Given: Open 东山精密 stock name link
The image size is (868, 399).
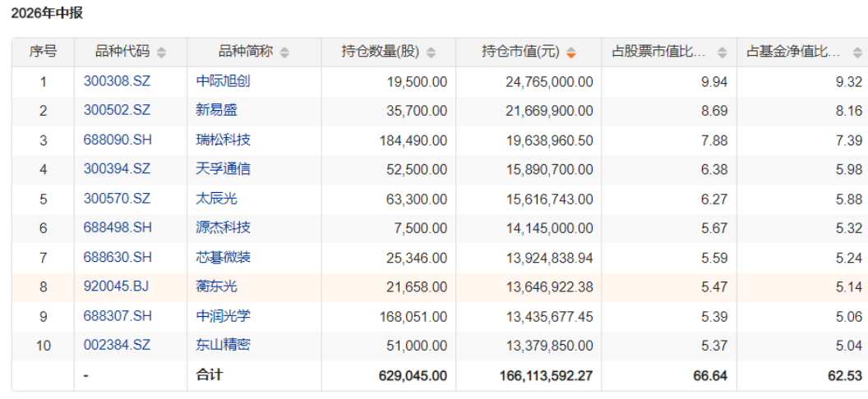Looking at the screenshot, I should coord(223,345).
